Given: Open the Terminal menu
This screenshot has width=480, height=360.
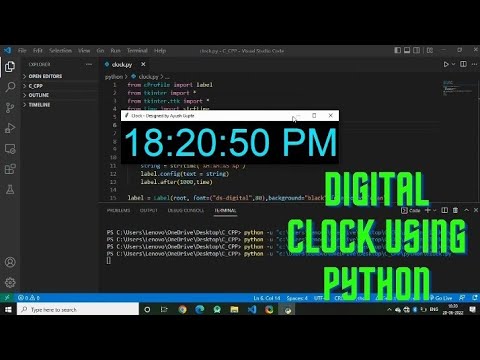Looking at the screenshot, I should (137, 51).
